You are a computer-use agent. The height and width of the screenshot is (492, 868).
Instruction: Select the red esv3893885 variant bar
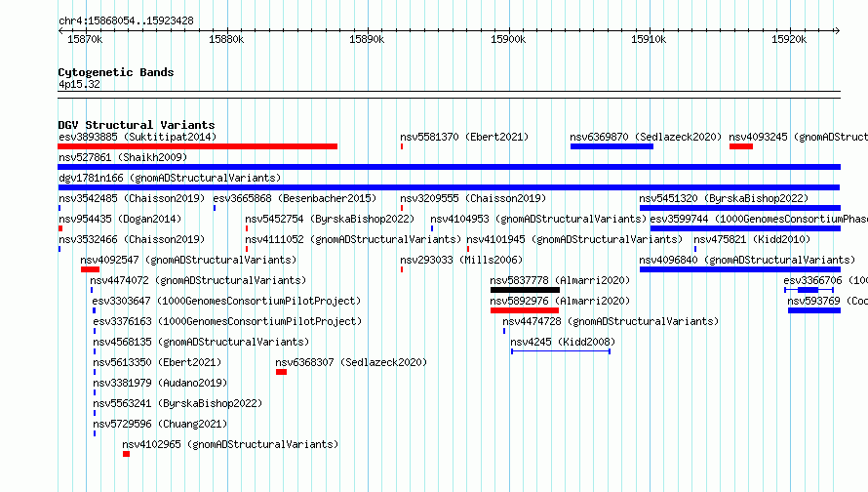pos(198,146)
